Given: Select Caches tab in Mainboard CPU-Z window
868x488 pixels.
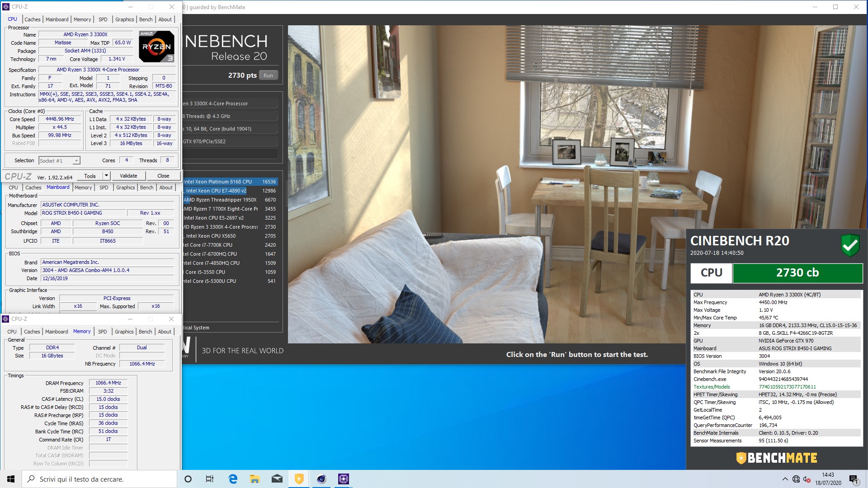Looking at the screenshot, I should 33,188.
